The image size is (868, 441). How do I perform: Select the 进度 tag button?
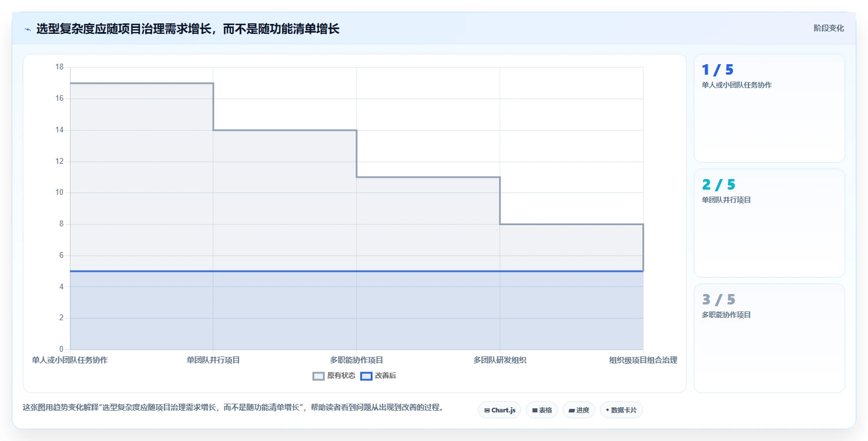point(578,410)
